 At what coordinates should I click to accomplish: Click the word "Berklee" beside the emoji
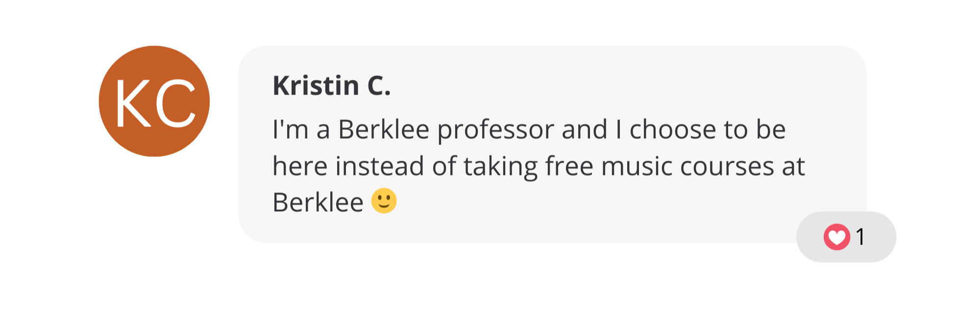(x=318, y=202)
